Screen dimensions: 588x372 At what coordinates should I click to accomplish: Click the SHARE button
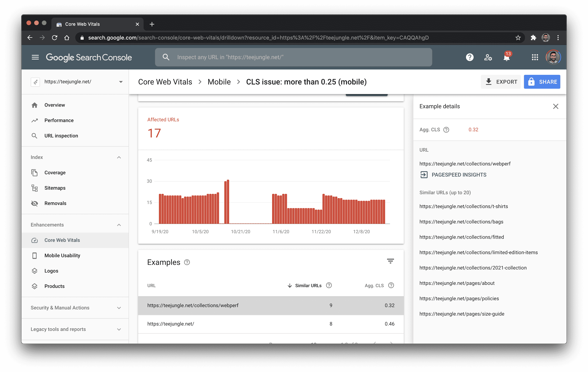[543, 82]
